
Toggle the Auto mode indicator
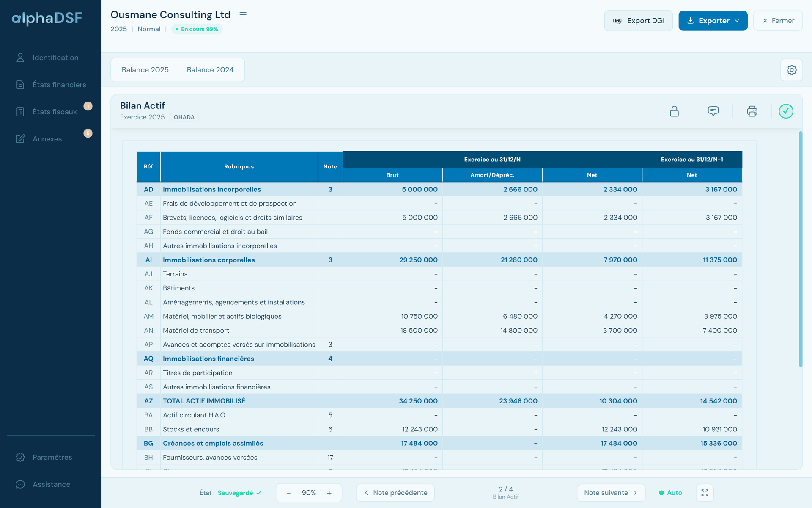point(671,493)
